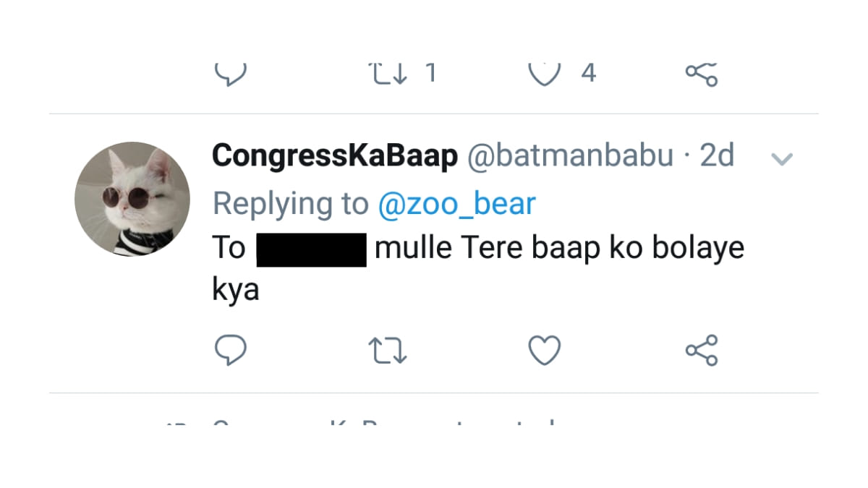868x488 pixels.
Task: Like the tweet by @batmanbabu
Action: click(x=545, y=351)
